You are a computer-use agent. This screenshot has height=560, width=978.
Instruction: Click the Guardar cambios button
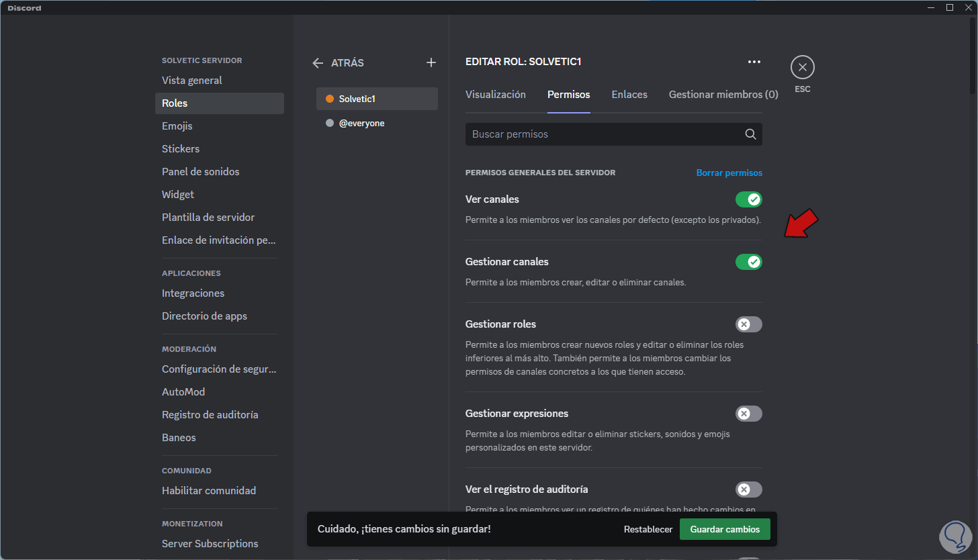coord(724,529)
